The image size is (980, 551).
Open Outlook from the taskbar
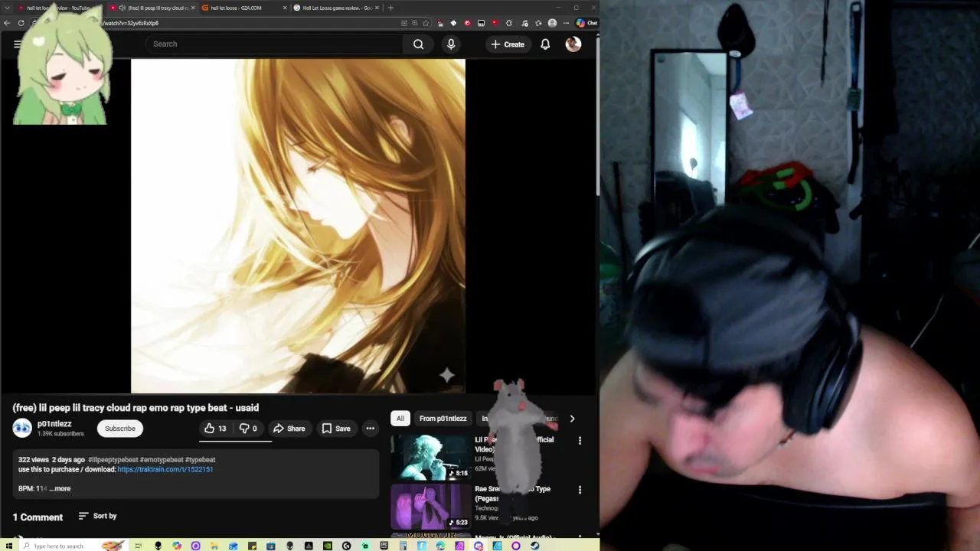click(233, 546)
